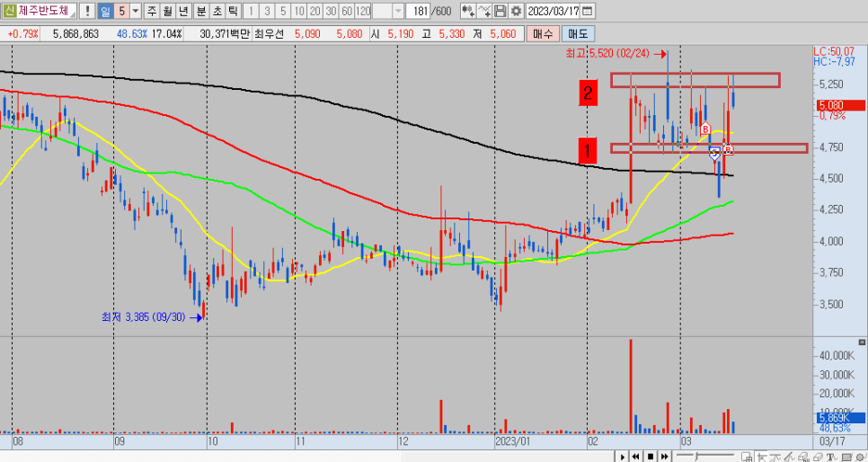The image size is (868, 462).
Task: Click the low price 5,060 value
Action: (x=502, y=34)
